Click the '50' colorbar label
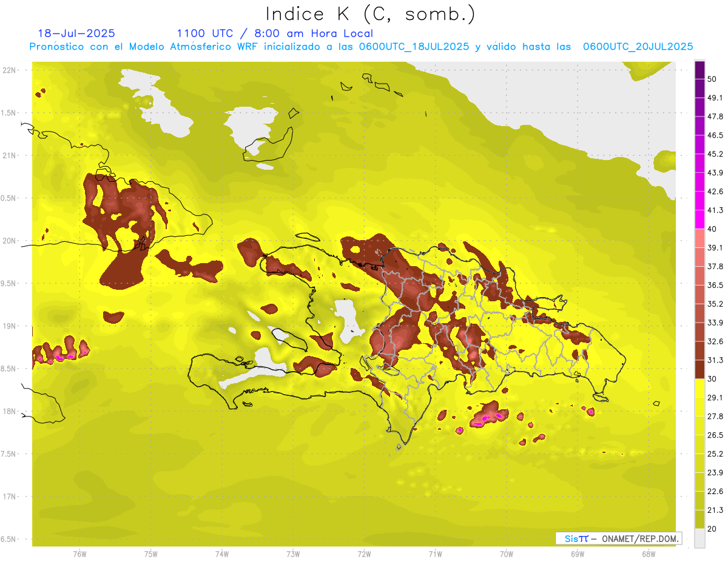Image resolution: width=728 pixels, height=562 pixels. pyautogui.click(x=713, y=79)
